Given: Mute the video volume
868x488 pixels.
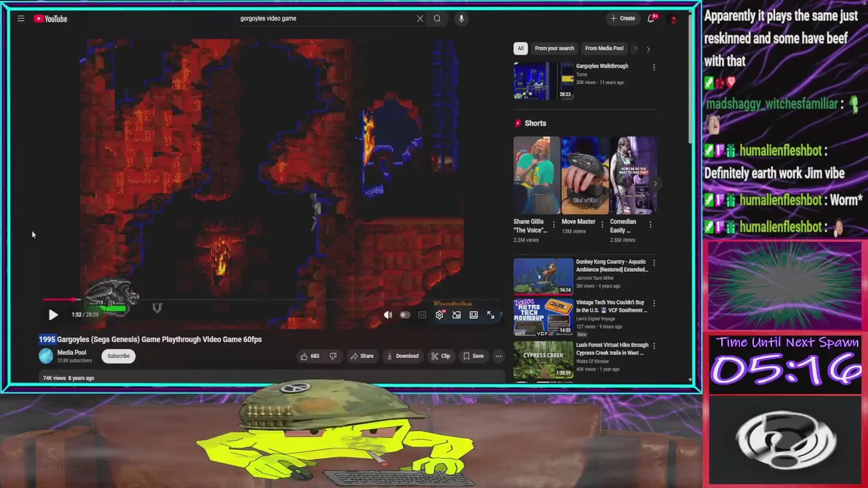Looking at the screenshot, I should pos(388,314).
